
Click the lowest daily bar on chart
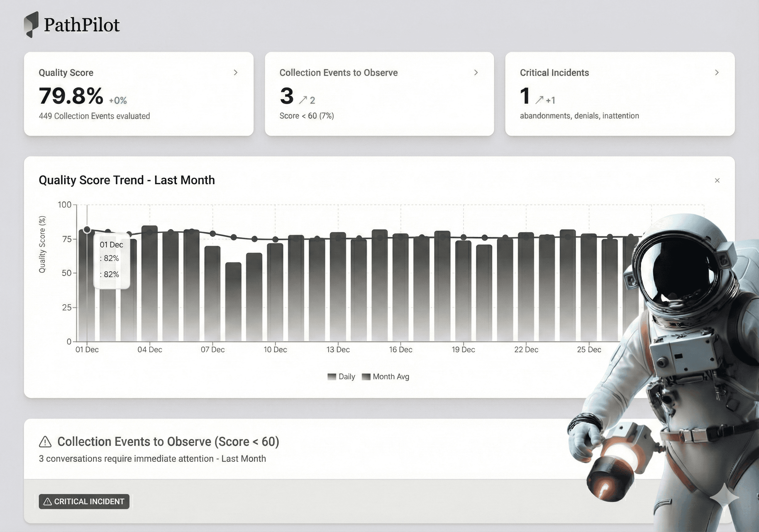pos(233,301)
